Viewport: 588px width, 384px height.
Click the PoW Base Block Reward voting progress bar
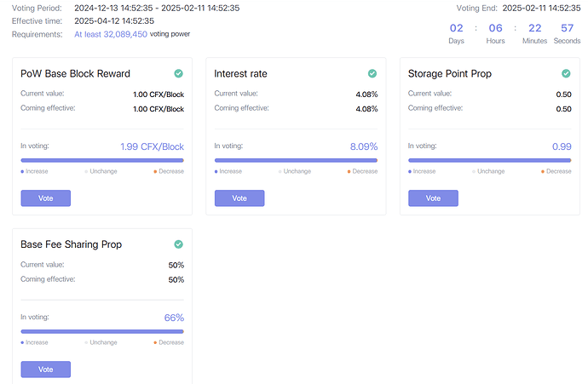tap(102, 160)
